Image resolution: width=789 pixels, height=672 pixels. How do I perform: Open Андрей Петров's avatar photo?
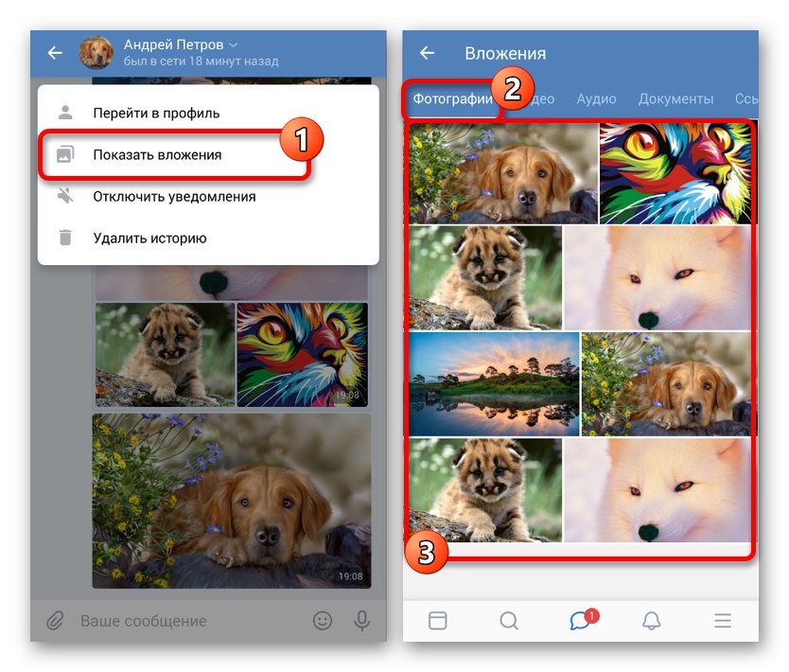[x=96, y=52]
